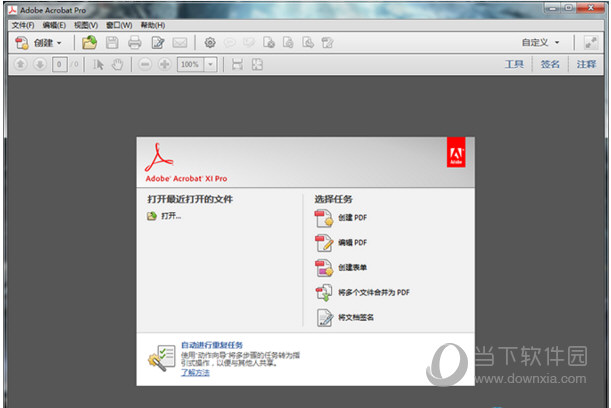Expand the 创建 dropdown arrow
611x408 pixels.
59,43
